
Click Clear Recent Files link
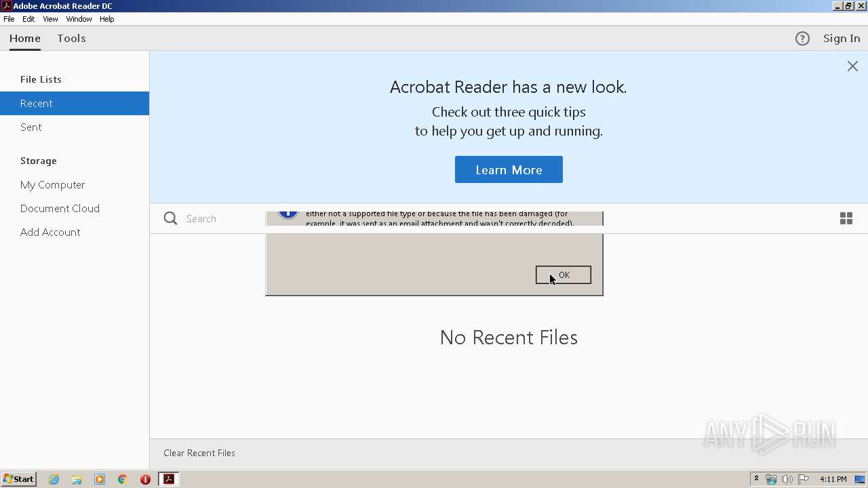tap(199, 453)
